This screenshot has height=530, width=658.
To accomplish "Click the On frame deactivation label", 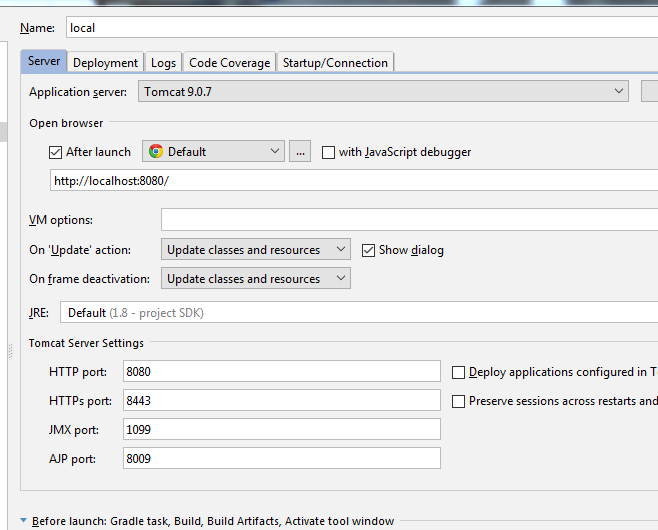I will pos(89,279).
